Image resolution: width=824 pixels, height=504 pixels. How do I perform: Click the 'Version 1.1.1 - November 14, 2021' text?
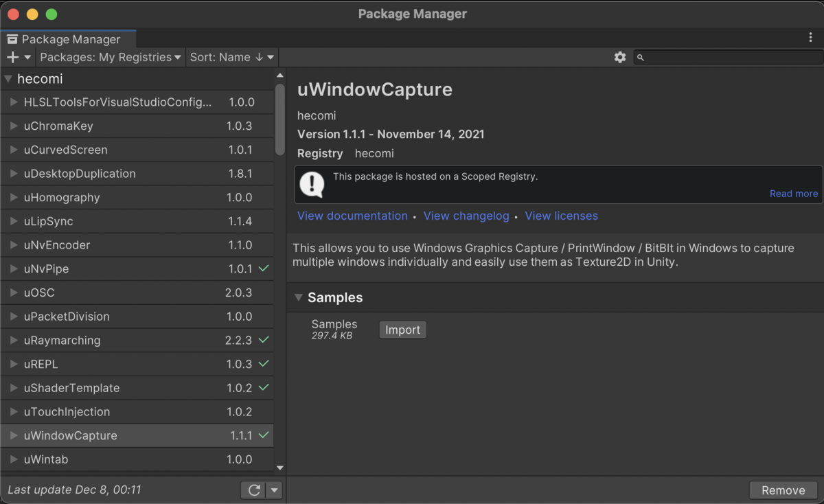(391, 134)
